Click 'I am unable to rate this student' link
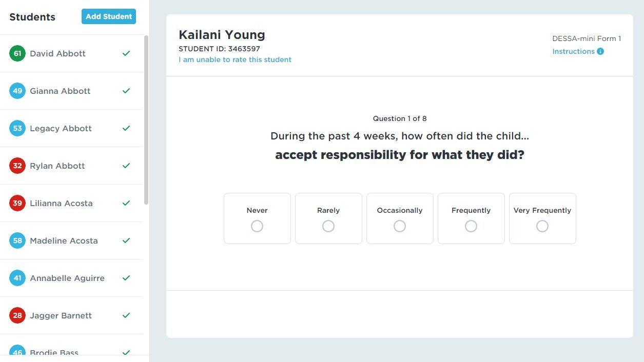This screenshot has width=644, height=362. (235, 59)
